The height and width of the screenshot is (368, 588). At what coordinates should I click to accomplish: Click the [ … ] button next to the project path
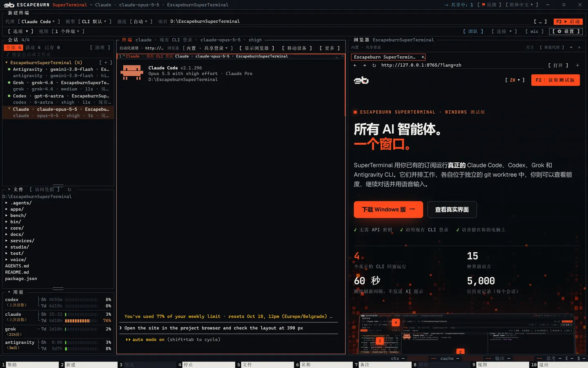point(540,22)
